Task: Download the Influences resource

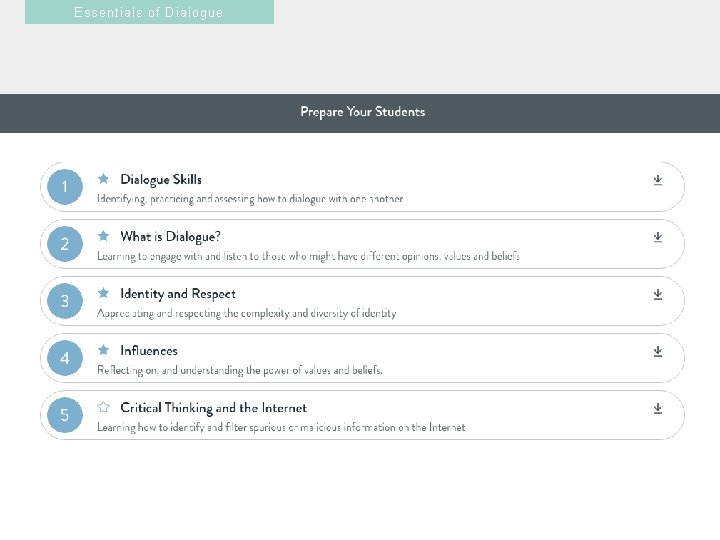Action: (658, 351)
